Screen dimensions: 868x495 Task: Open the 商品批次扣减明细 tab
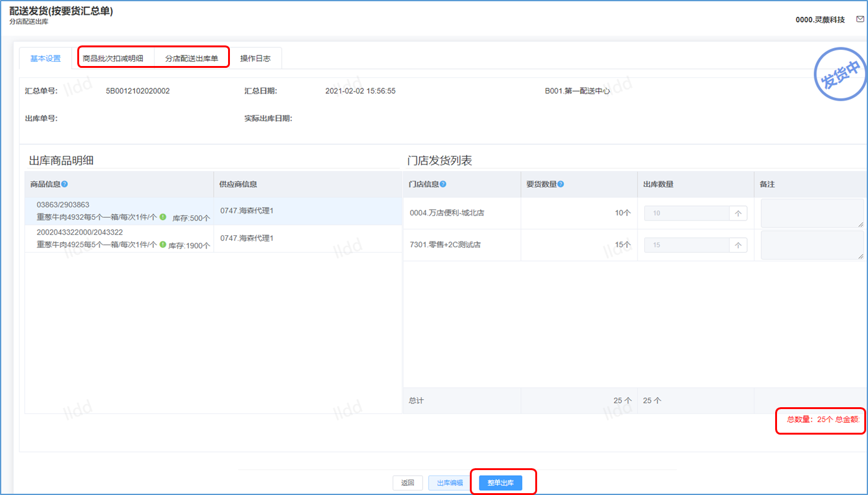tap(113, 59)
